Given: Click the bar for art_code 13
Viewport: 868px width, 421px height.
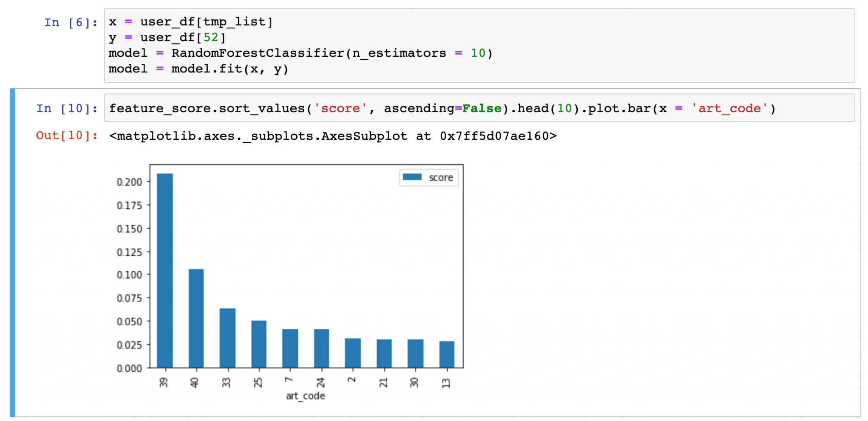Looking at the screenshot, I should pos(447,355).
